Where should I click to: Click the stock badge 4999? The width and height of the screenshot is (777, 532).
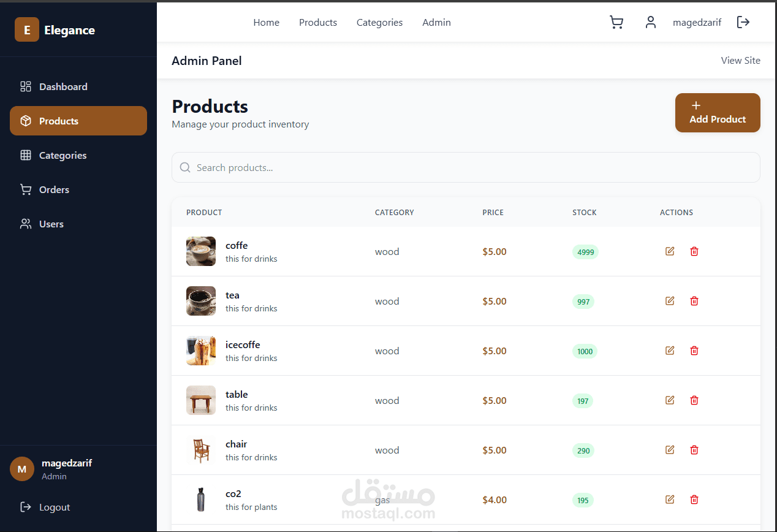(585, 252)
